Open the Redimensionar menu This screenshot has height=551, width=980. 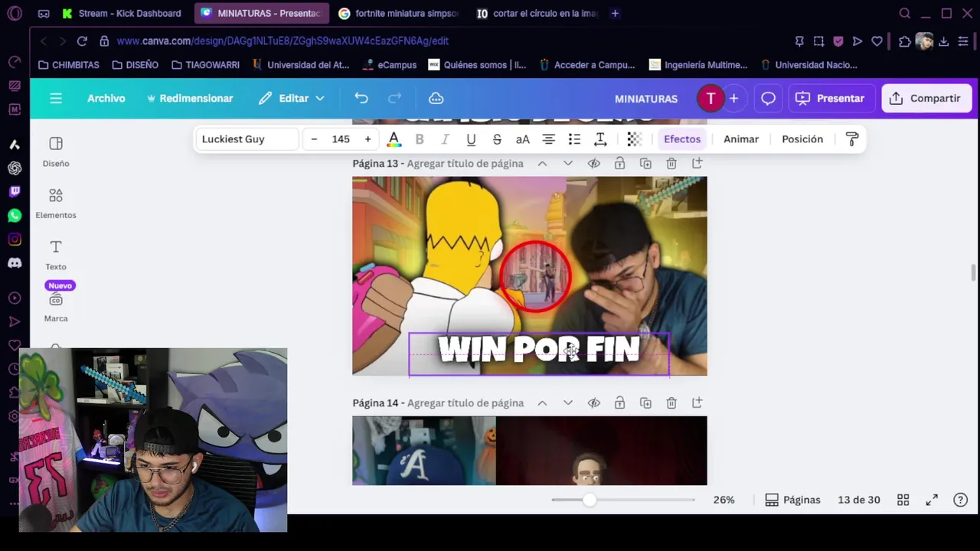pyautogui.click(x=190, y=98)
